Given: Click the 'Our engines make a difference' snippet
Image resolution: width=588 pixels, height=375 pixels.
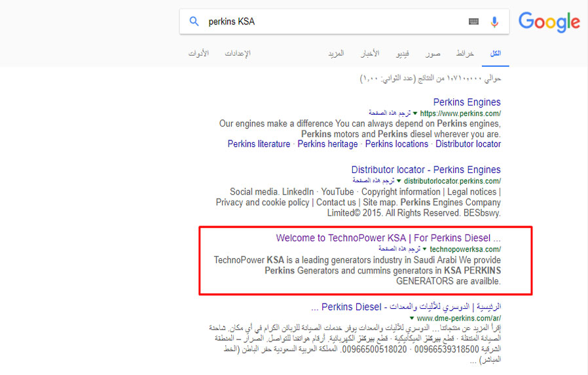Looking at the screenshot, I should point(360,128).
